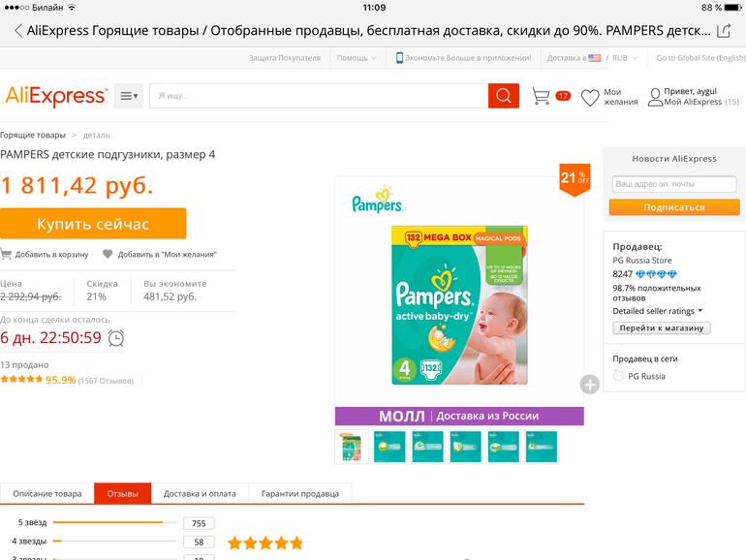
Task: Expand Detailed seller ratings
Action: coord(658,311)
